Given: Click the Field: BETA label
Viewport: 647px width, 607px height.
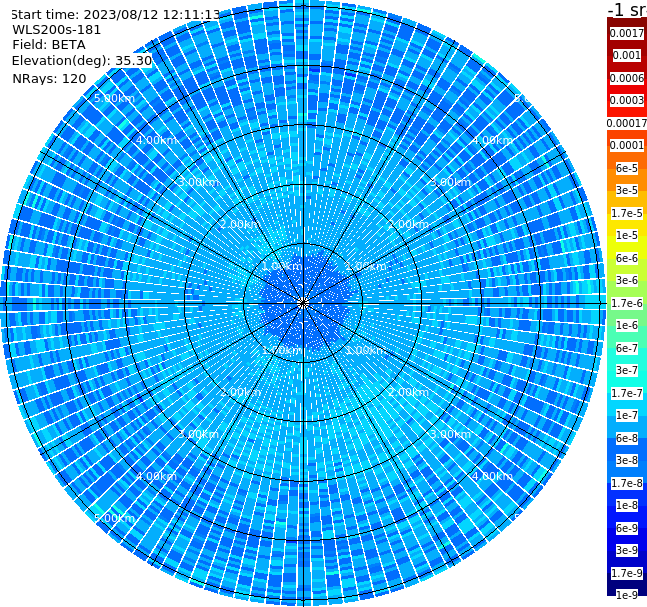Looking at the screenshot, I should [49, 45].
